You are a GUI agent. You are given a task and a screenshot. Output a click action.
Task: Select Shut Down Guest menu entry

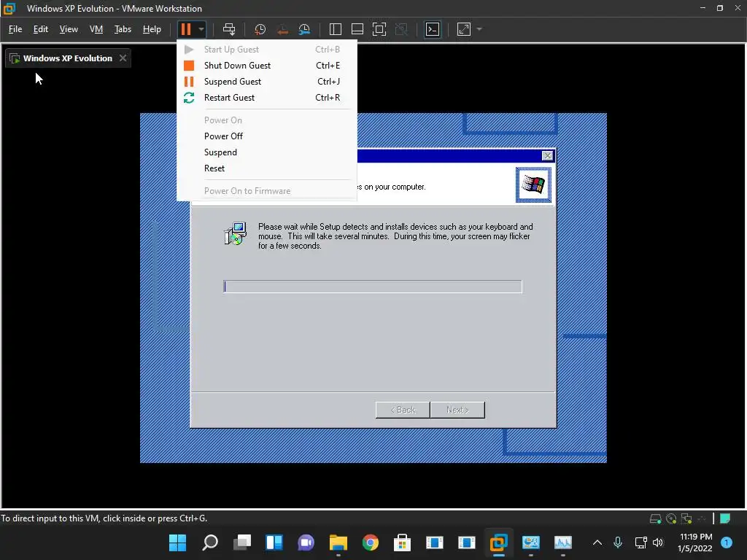tap(267, 65)
